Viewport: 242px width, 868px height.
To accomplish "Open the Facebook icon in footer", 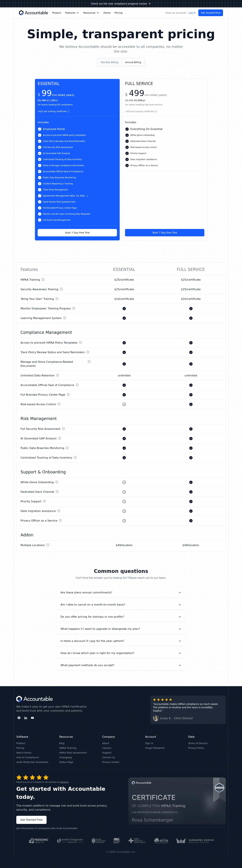I will 19,718.
